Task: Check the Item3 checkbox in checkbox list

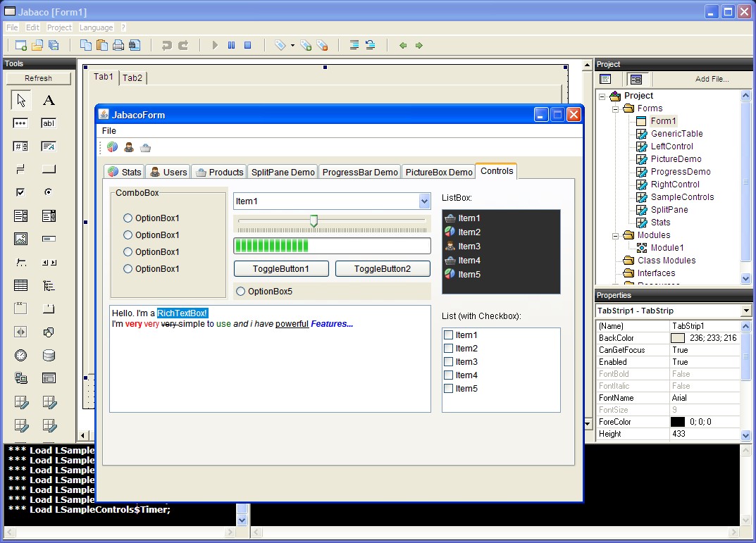Action: (448, 362)
